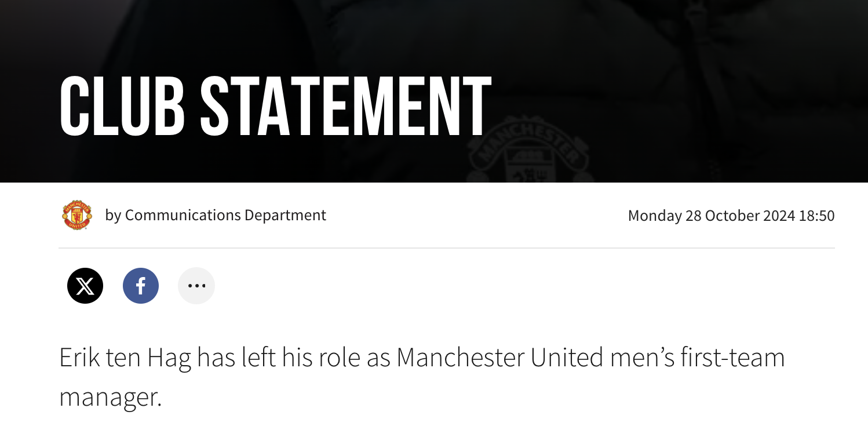Click the name Erik ten Hag

pos(125,358)
